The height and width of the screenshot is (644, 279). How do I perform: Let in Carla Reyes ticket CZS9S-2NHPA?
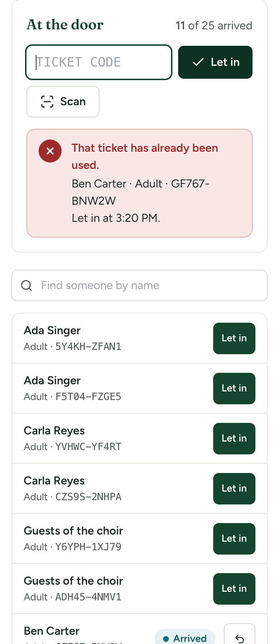(x=234, y=489)
